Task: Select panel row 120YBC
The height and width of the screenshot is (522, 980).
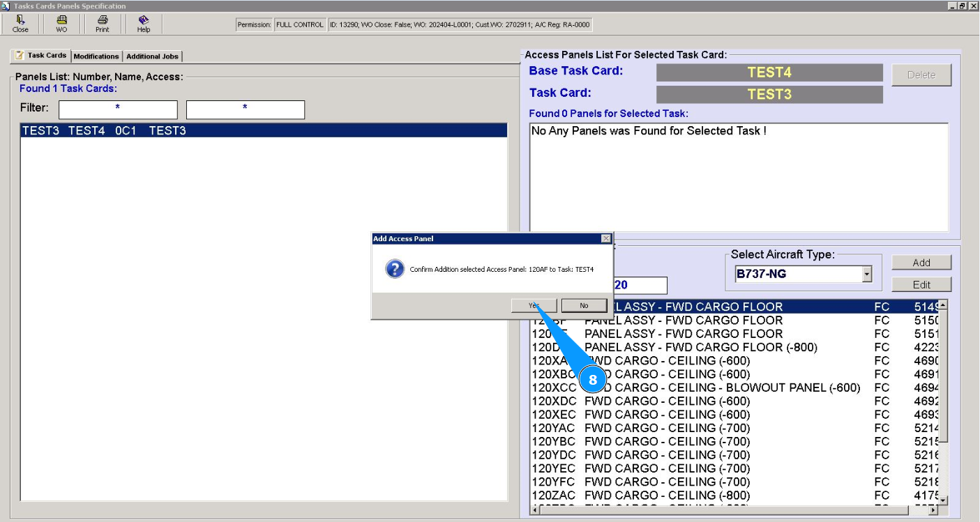Action: pyautogui.click(x=734, y=441)
